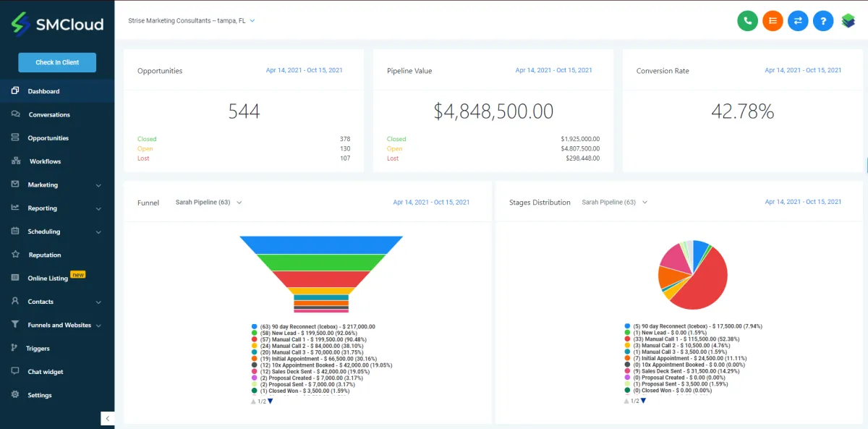
Task: Open Settings gear in sidebar
Action: coord(15,395)
